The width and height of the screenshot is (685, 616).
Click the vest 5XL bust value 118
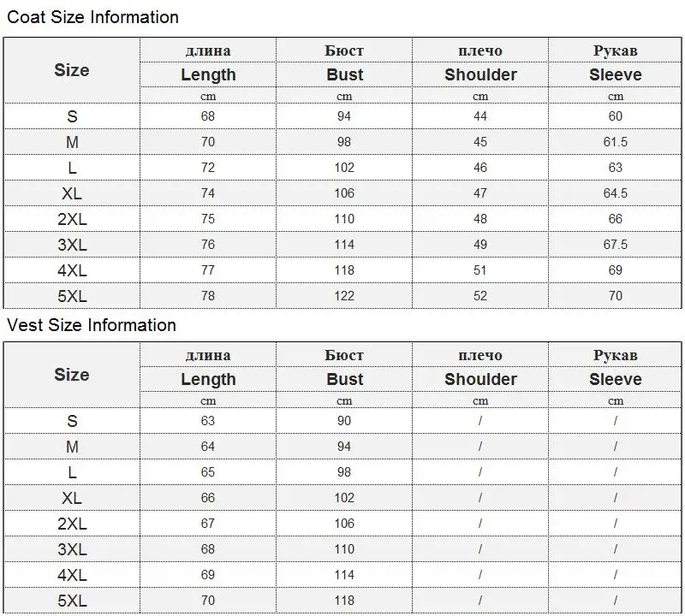coord(344,601)
